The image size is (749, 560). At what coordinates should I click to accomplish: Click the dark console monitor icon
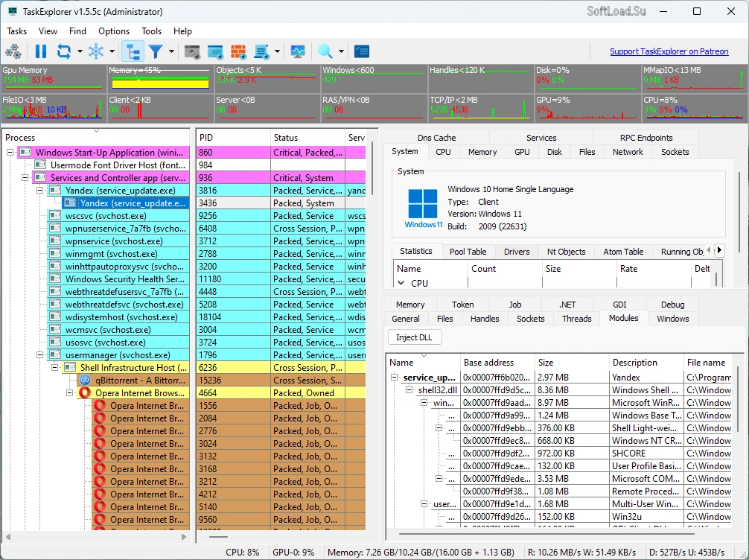192,51
